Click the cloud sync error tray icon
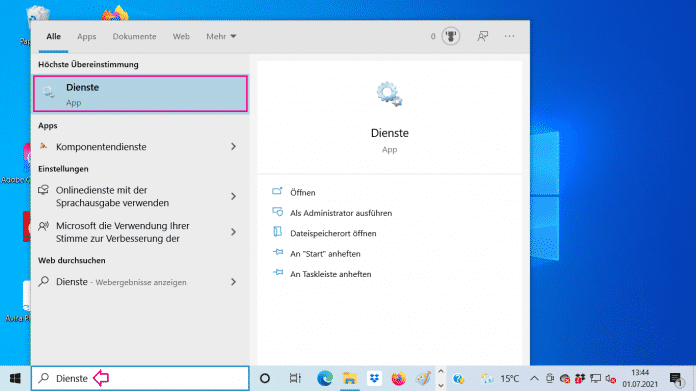Image resolution: width=696 pixels, height=391 pixels. tap(565, 379)
